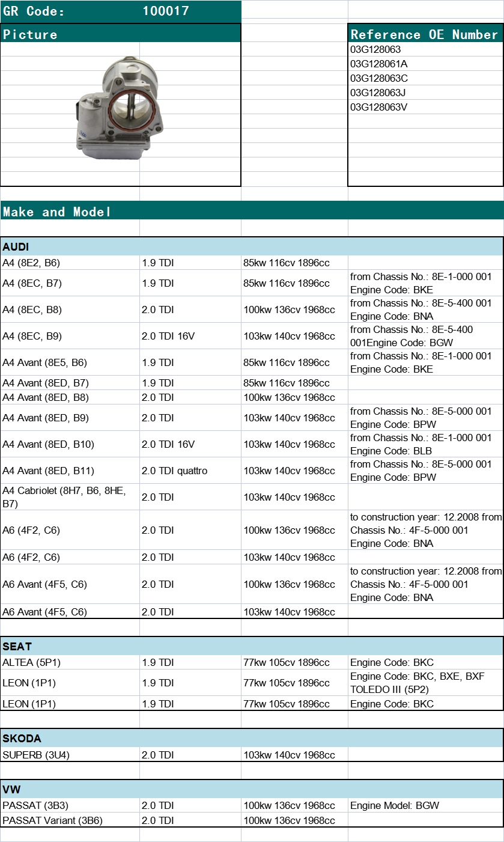Click the 'Make and Model' header bar
Image resolution: width=504 pixels, height=842 pixels.
point(252,211)
